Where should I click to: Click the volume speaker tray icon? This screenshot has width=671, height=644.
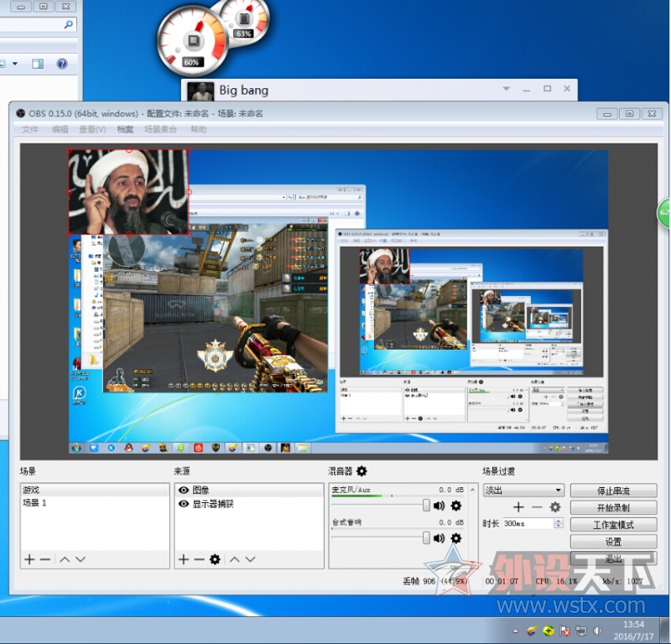point(598,631)
